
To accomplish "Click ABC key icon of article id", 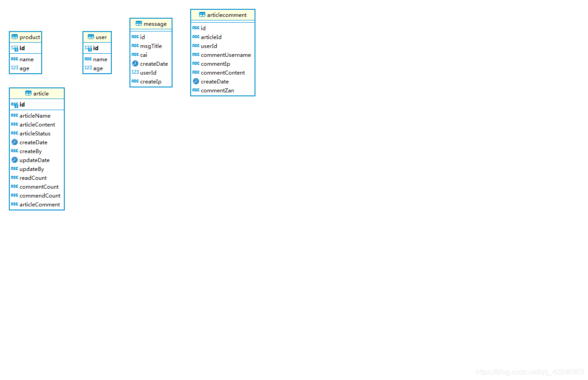I will 15,104.
